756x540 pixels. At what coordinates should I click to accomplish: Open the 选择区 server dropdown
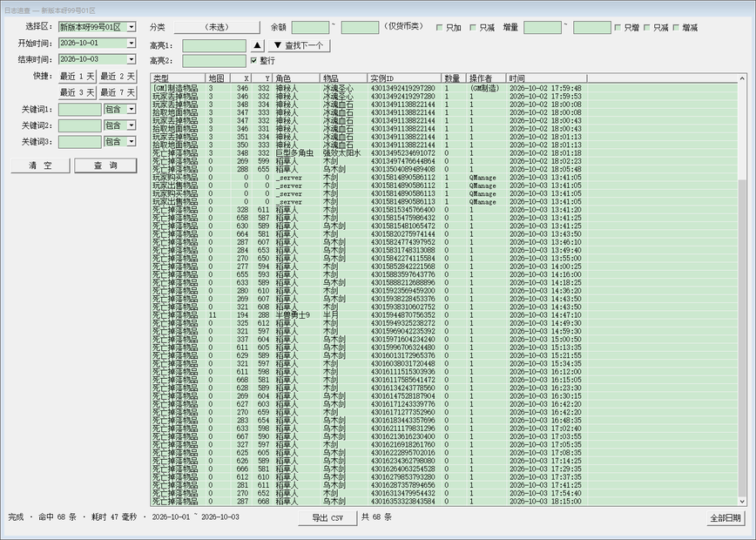coord(132,27)
